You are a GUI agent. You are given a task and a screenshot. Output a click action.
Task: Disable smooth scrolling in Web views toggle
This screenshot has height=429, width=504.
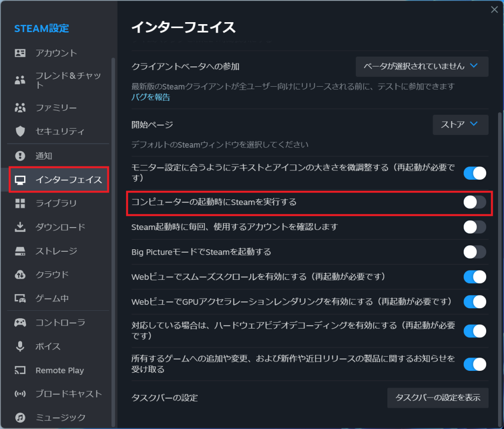(x=474, y=277)
